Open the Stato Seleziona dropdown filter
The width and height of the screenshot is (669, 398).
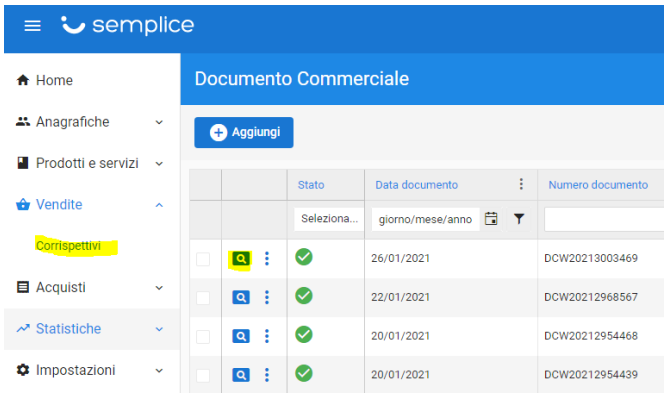pyautogui.click(x=329, y=219)
